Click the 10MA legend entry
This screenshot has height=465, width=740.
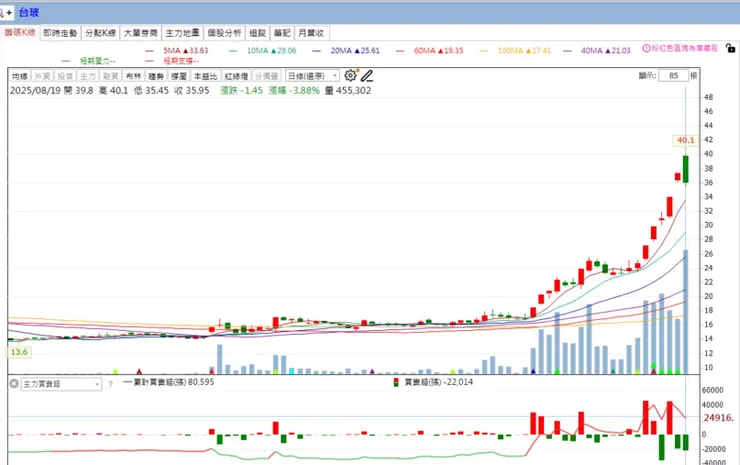[263, 51]
